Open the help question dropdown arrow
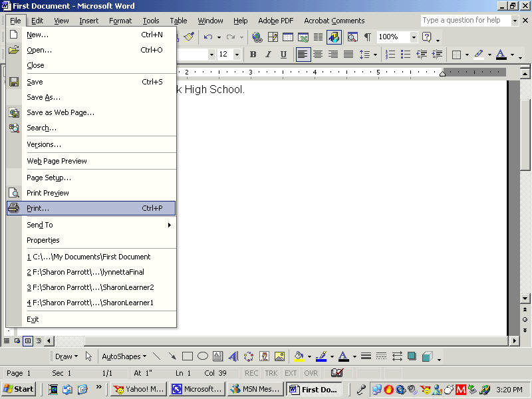This screenshot has width=532, height=399. (x=515, y=21)
